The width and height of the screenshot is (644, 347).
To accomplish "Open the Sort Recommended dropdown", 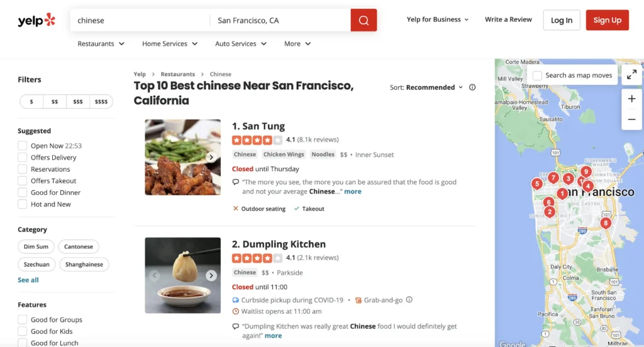I will (x=434, y=87).
